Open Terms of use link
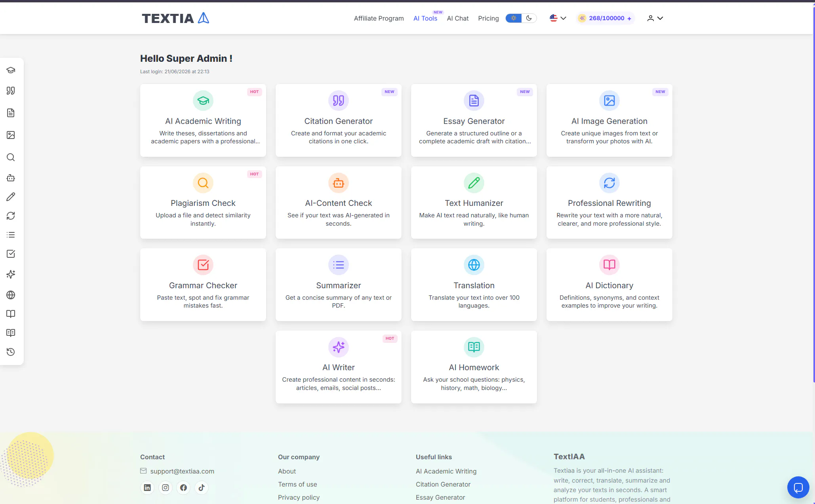Screen dimensions: 815x504 coord(297,484)
